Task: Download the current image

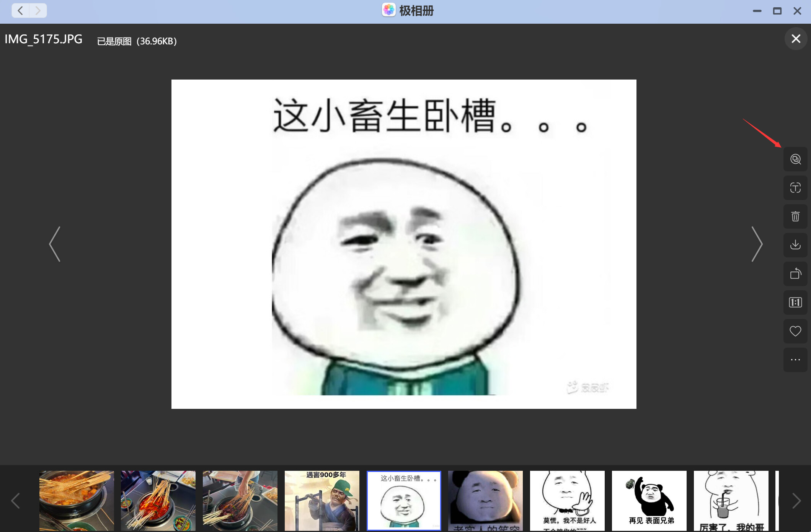Action: [795, 245]
